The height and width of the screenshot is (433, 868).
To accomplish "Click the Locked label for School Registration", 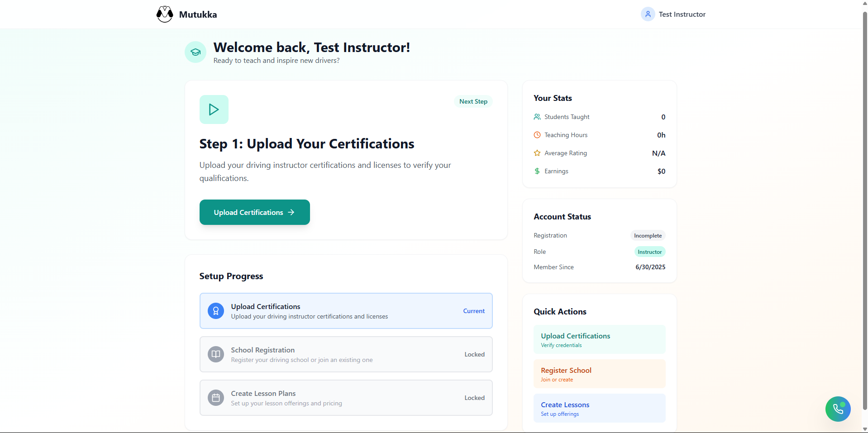I will 474,354.
